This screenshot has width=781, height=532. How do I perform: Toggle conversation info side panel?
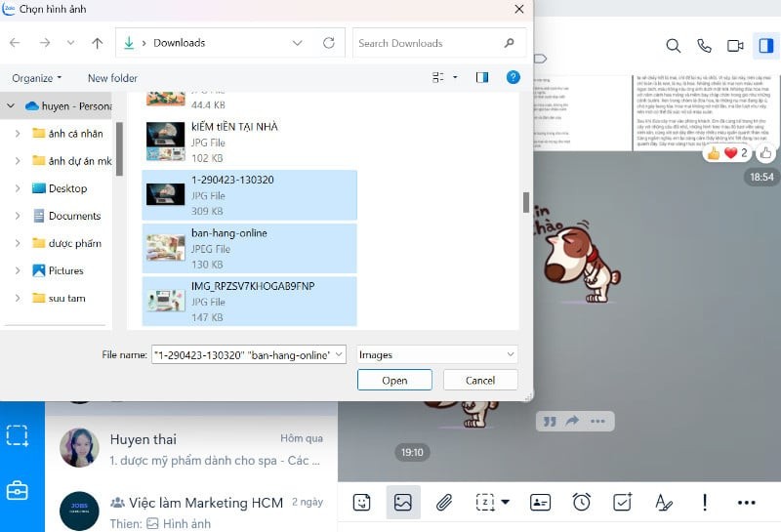(766, 46)
